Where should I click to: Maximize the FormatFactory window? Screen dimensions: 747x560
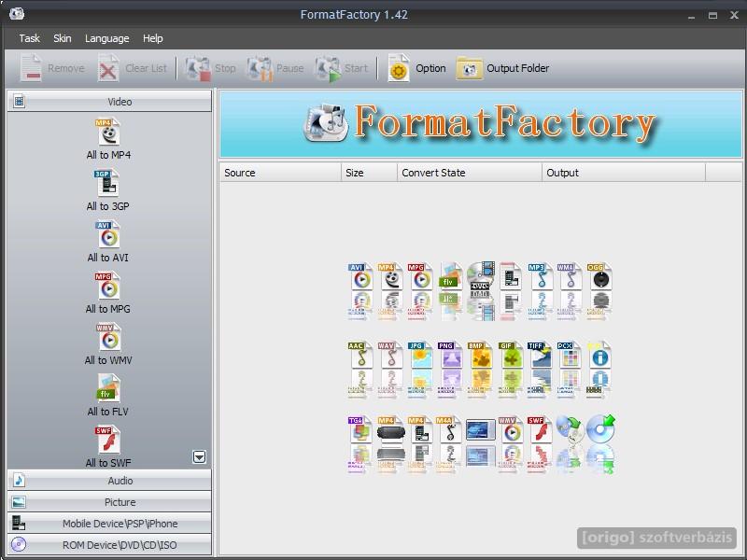pos(712,15)
